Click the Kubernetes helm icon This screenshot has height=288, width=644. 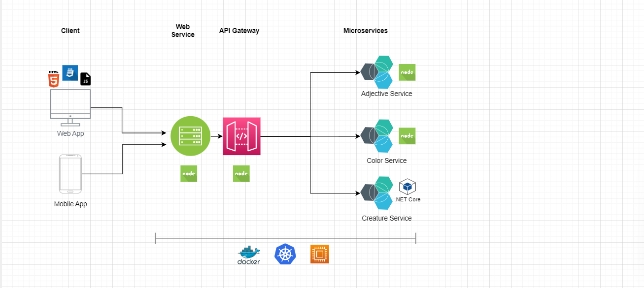coord(286,254)
